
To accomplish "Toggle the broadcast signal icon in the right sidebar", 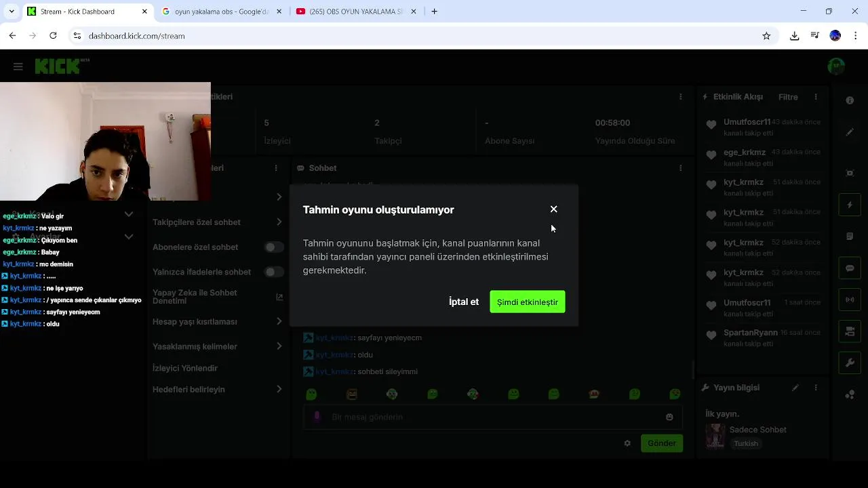I will coord(850,300).
